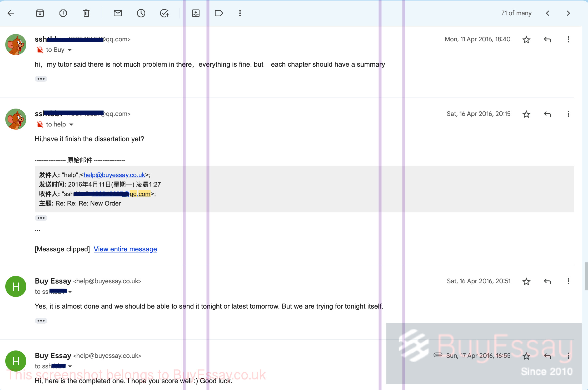The image size is (588, 390).
Task: Archive this conversation
Action: 40,13
